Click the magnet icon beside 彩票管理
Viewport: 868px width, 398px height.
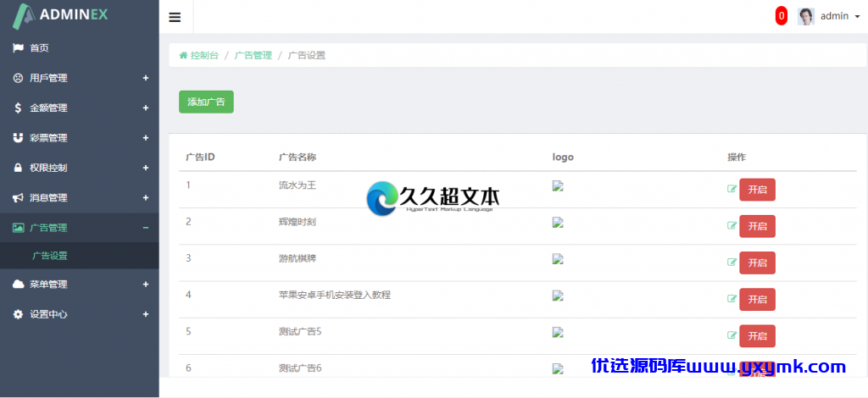pyautogui.click(x=18, y=138)
